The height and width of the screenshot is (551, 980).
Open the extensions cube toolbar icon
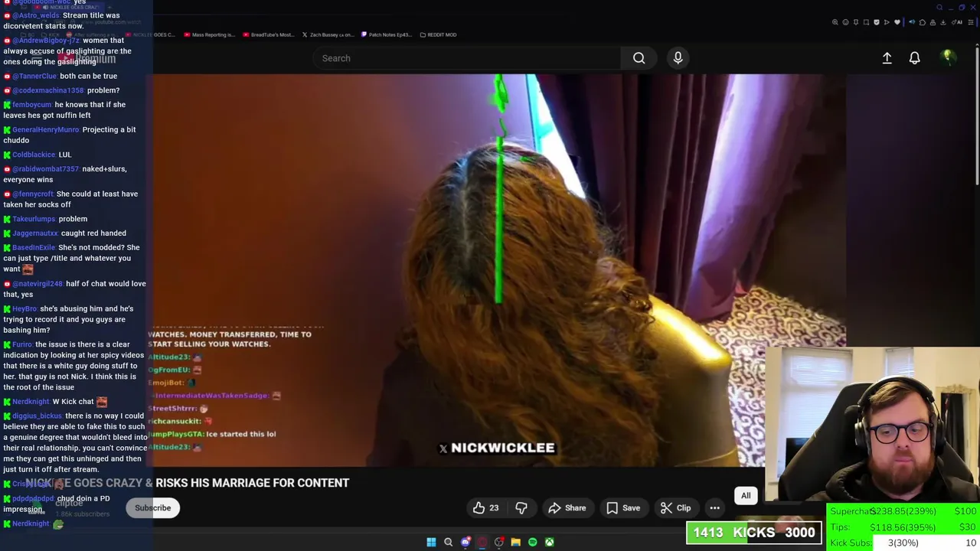pos(923,22)
